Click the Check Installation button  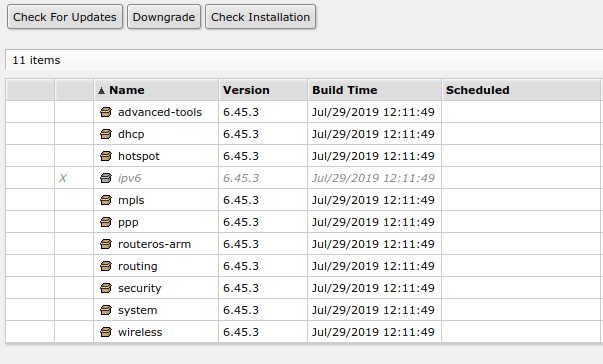click(x=260, y=17)
